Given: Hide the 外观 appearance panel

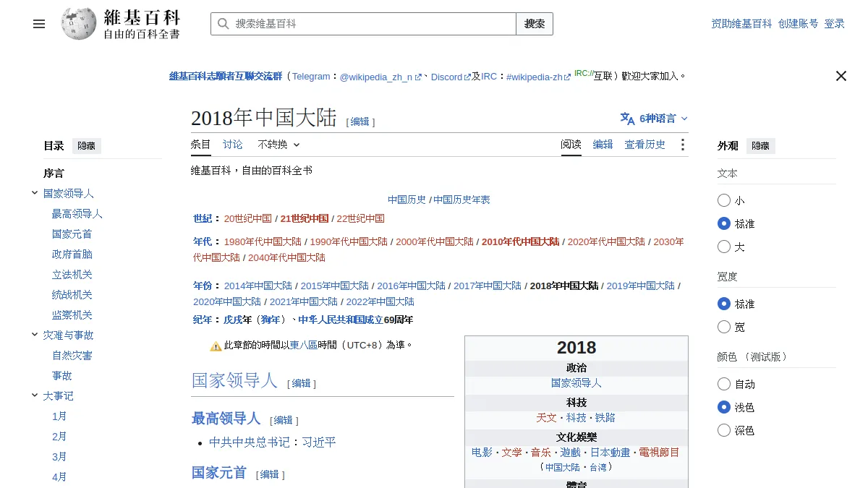Looking at the screenshot, I should [760, 145].
